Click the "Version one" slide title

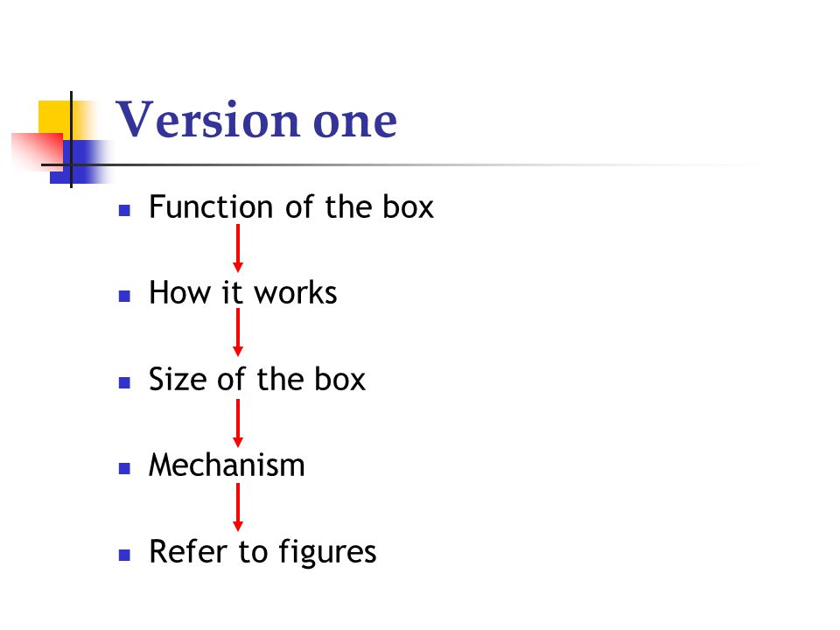[256, 120]
